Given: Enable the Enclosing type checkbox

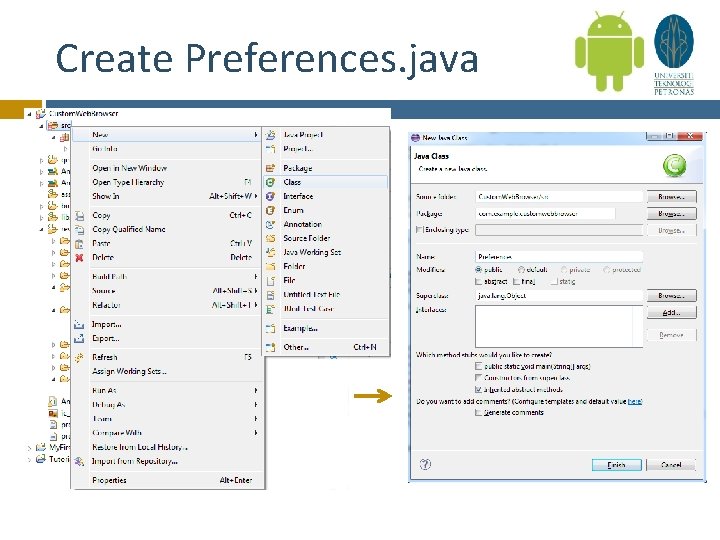Looking at the screenshot, I should (419, 229).
